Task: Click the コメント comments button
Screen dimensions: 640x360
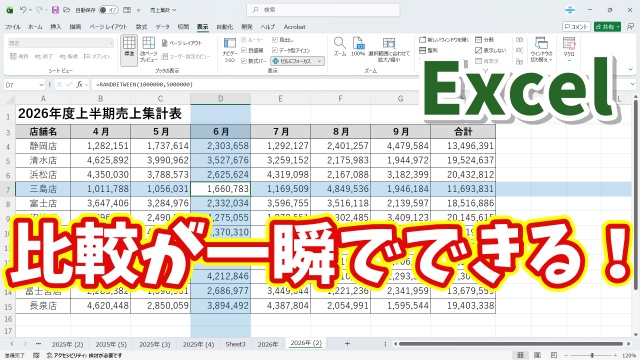Action: point(576,27)
